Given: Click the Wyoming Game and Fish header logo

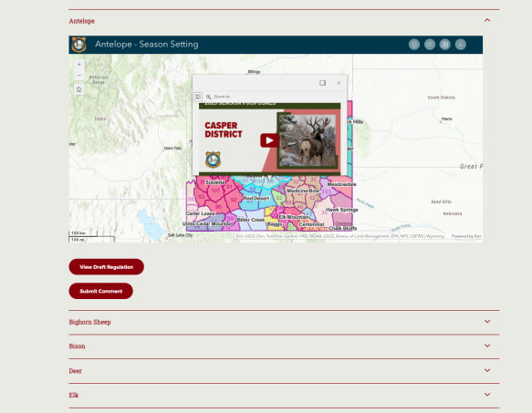Looking at the screenshot, I should 78,45.
